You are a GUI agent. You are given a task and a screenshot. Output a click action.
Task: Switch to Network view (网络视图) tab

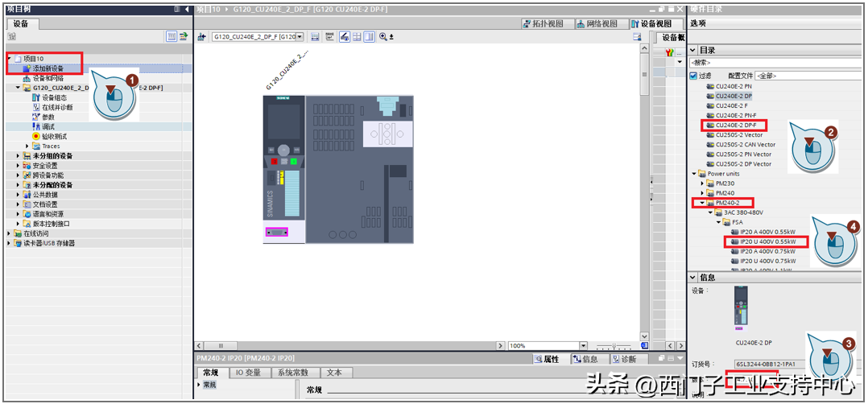point(597,24)
